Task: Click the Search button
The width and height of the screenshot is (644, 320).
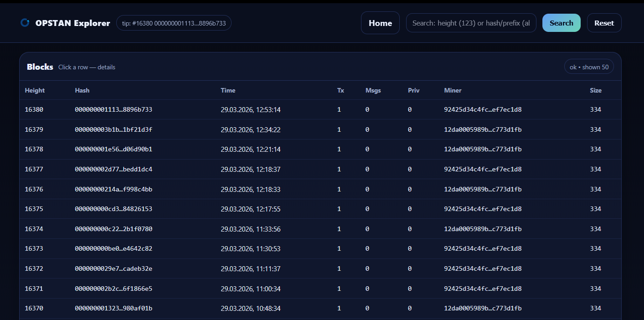Action: coord(561,23)
